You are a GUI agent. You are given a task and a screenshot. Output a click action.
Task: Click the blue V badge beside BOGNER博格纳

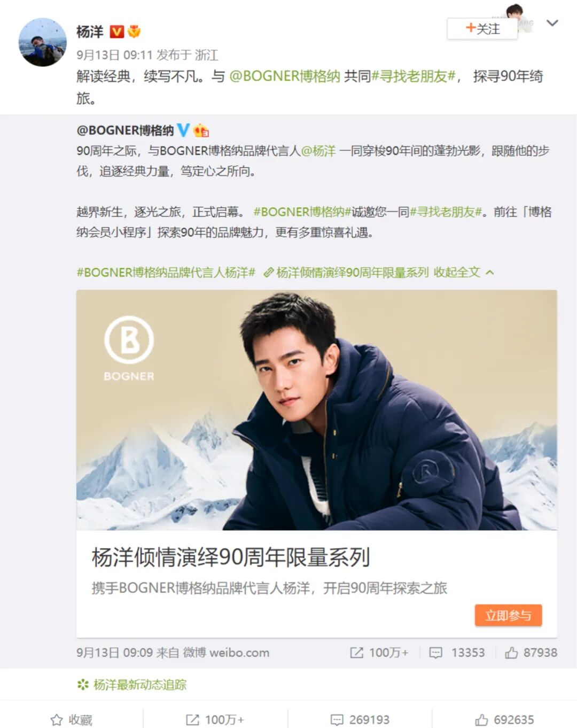point(183,130)
